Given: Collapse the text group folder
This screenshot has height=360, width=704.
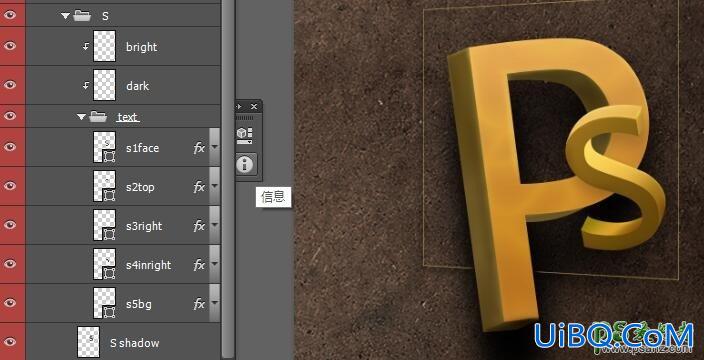Looking at the screenshot, I should (x=81, y=117).
